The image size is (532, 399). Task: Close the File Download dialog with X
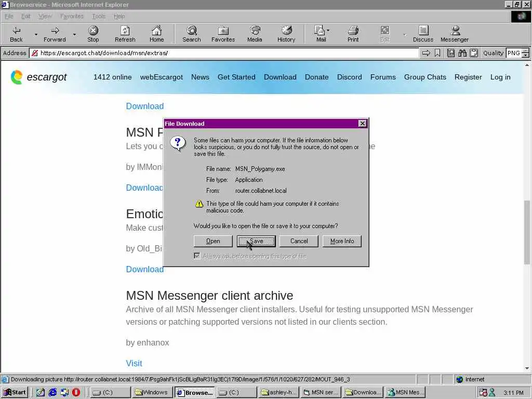(x=362, y=124)
